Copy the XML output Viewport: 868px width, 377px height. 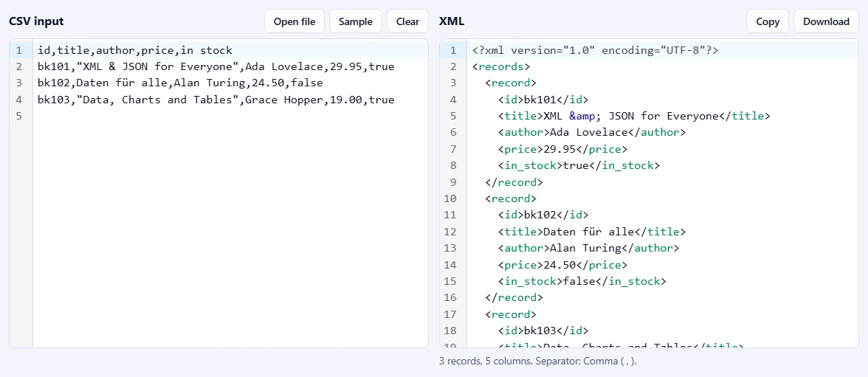pos(768,21)
